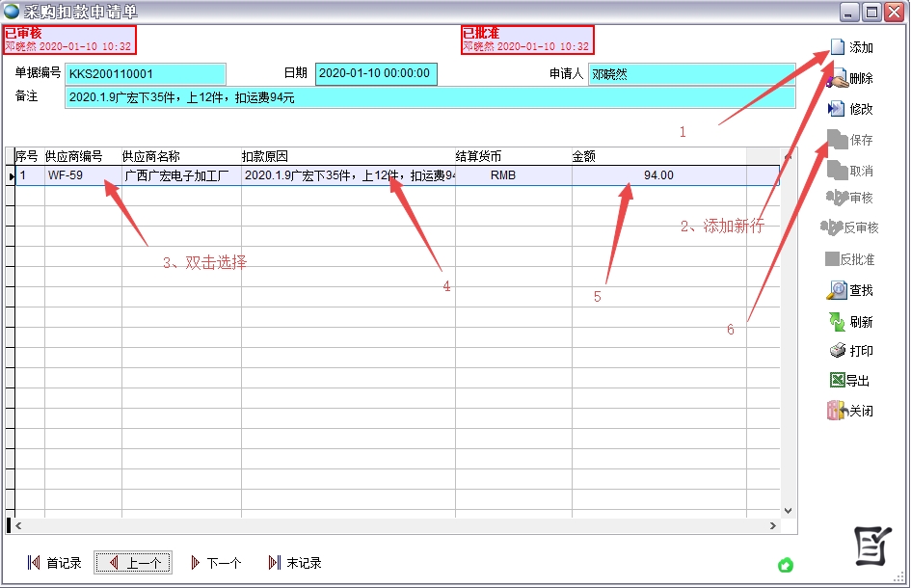
Task: Click the 单据编号 field KKS200110001
Action: (145, 74)
